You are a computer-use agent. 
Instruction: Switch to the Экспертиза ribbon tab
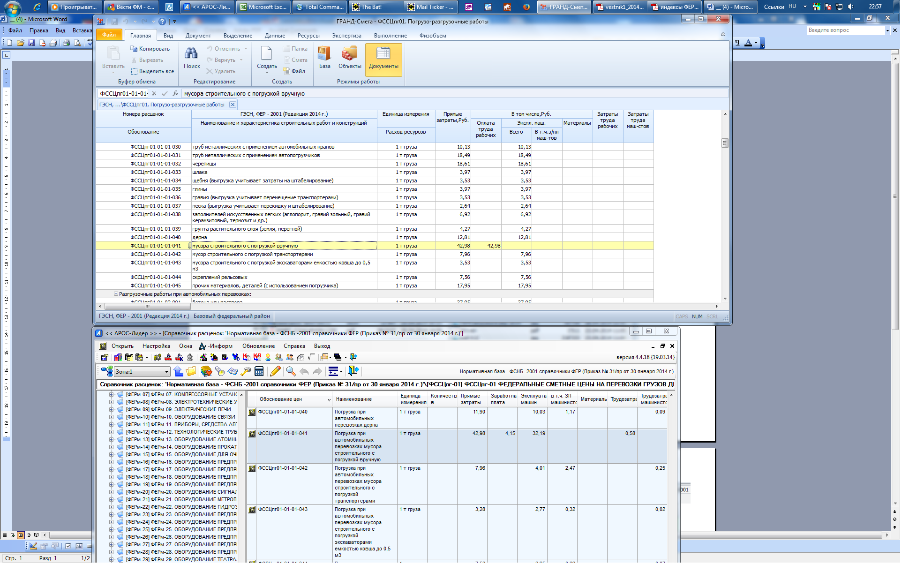pyautogui.click(x=346, y=36)
